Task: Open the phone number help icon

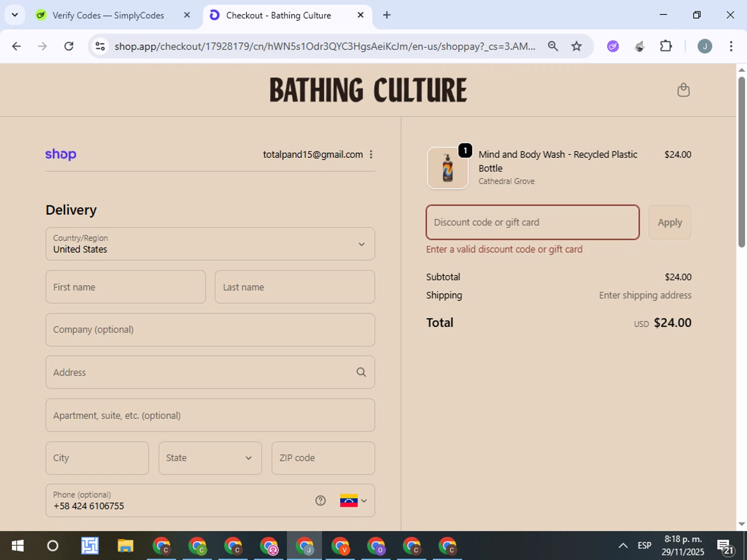Action: pyautogui.click(x=321, y=501)
